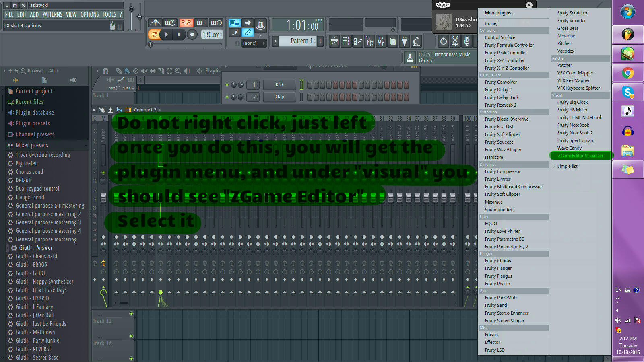Image resolution: width=644 pixels, height=362 pixels.
Task: Click the Kick button in the channel rack
Action: (x=279, y=84)
